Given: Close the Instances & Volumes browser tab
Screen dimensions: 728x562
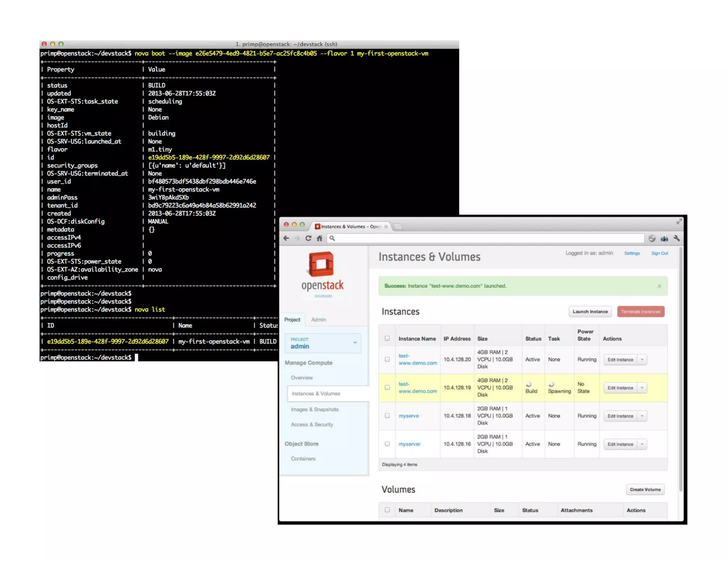Looking at the screenshot, I should pos(386,226).
